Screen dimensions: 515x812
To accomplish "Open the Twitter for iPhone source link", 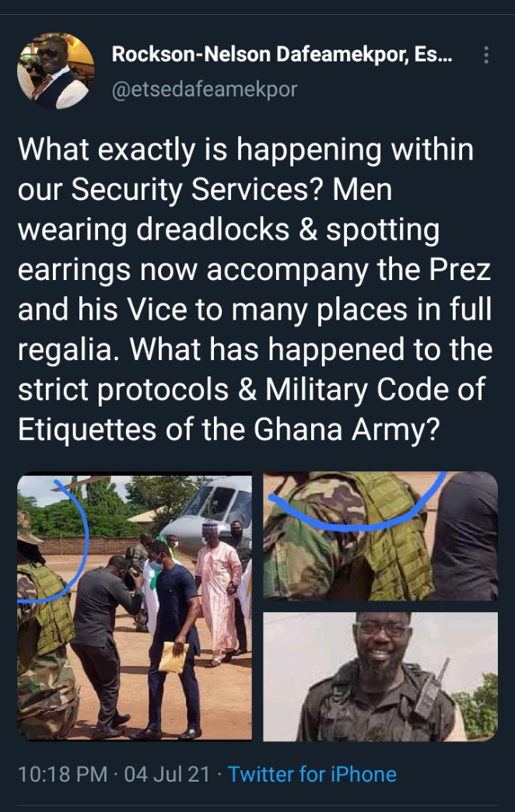I will (x=313, y=774).
